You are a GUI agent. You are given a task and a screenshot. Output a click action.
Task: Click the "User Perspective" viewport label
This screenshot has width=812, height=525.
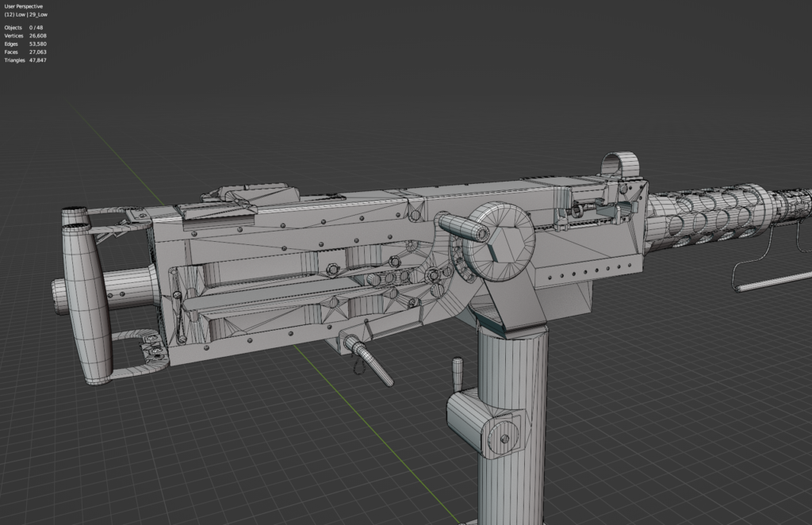23,6
